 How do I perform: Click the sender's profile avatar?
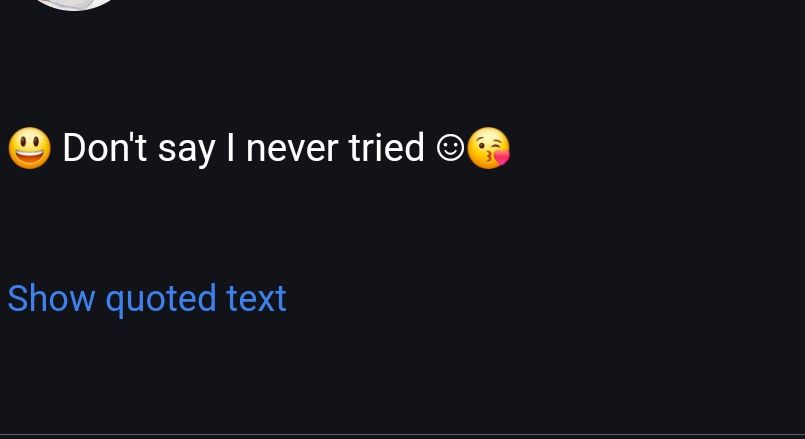pyautogui.click(x=74, y=4)
